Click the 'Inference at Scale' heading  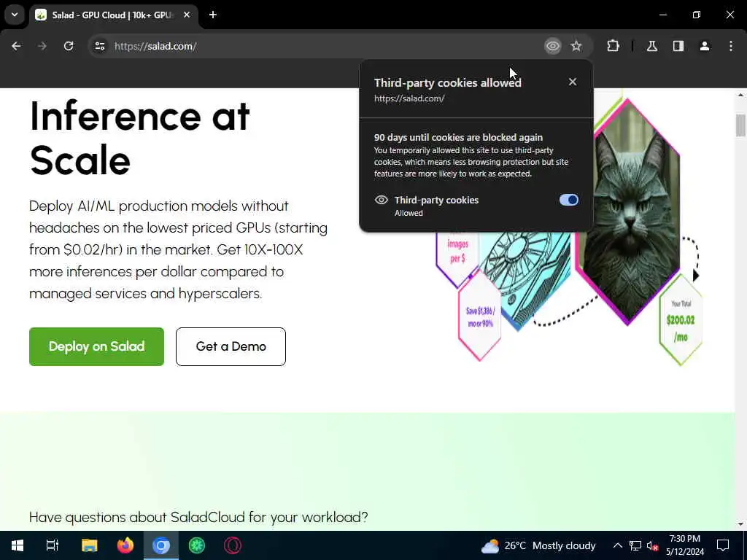click(x=139, y=138)
